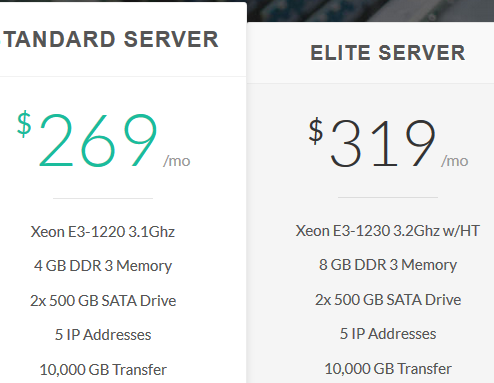Click the /mo label beside 269
The height and width of the screenshot is (383, 494).
pos(177,161)
